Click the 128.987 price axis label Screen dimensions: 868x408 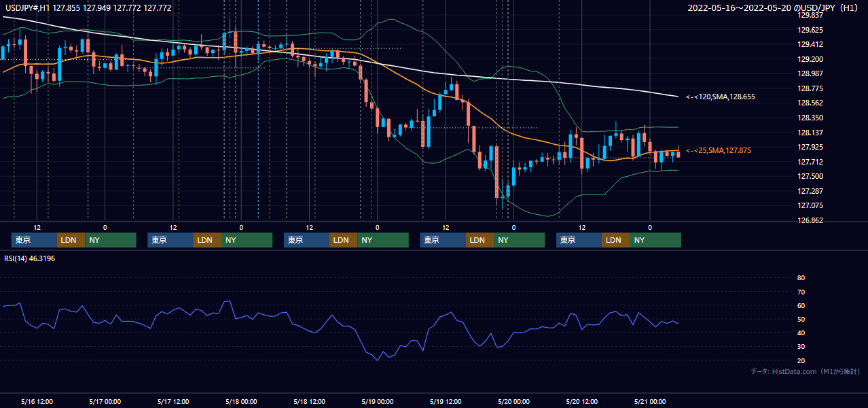[x=811, y=73]
